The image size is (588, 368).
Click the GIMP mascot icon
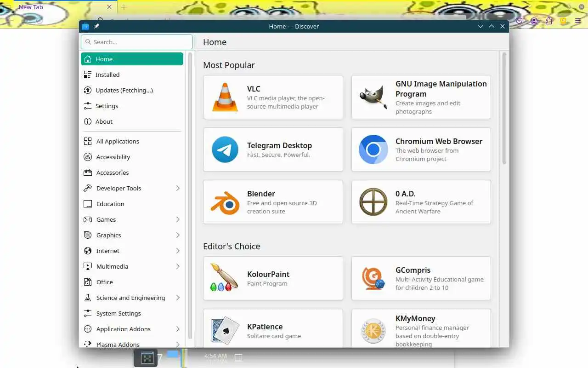(x=373, y=97)
